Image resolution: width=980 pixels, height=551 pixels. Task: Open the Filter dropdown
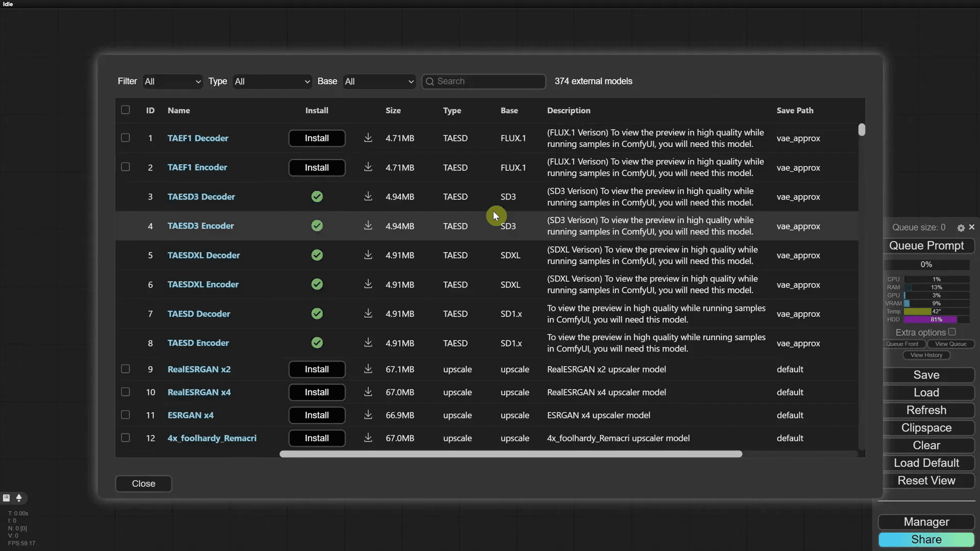(x=173, y=82)
